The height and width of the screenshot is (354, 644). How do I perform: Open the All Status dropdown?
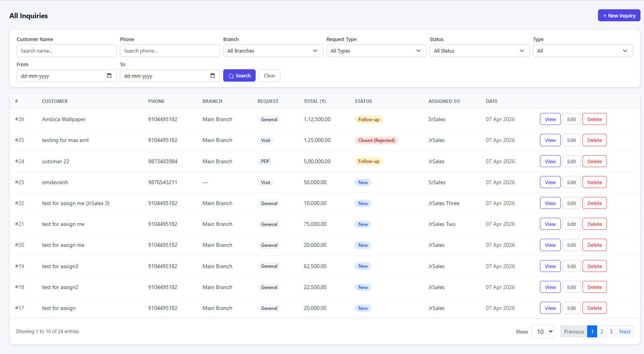pyautogui.click(x=480, y=51)
